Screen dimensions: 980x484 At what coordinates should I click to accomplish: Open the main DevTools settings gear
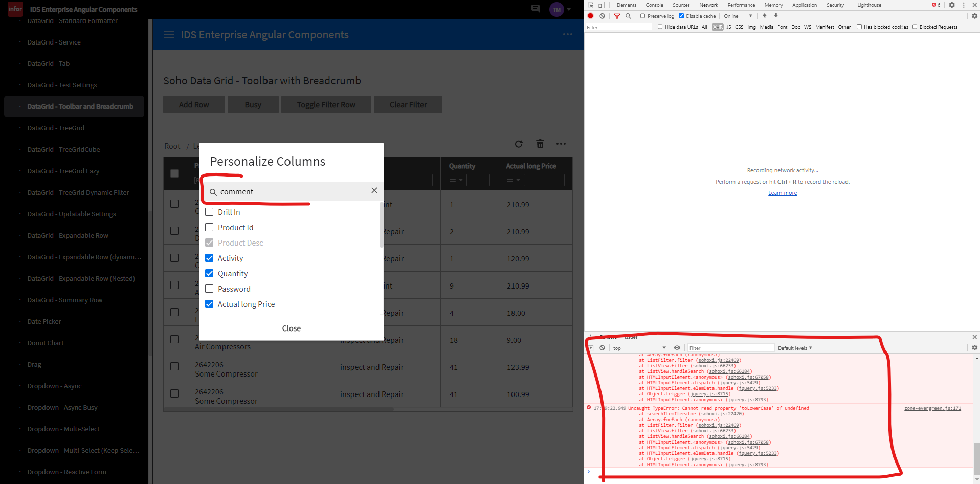point(952,5)
